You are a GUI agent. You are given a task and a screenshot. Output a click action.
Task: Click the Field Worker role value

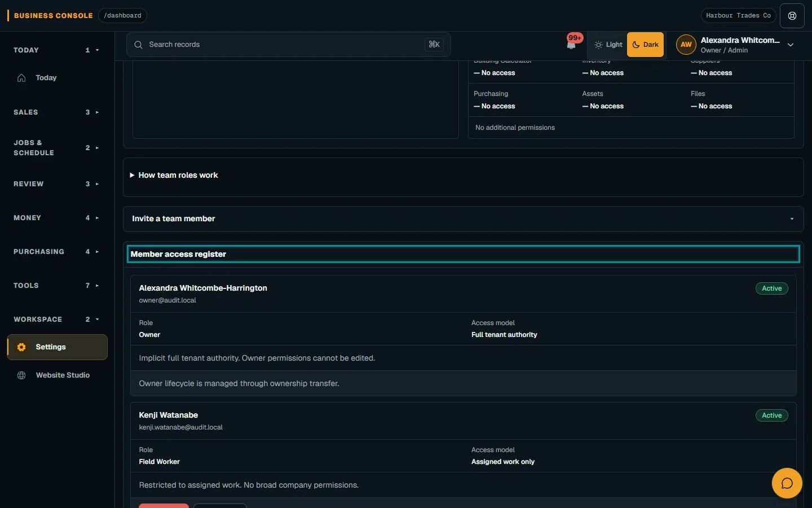(x=159, y=462)
